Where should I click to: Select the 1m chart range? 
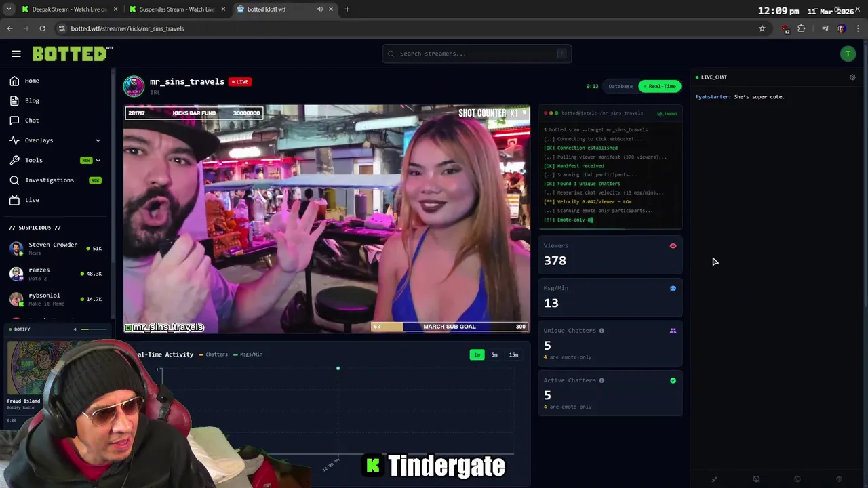(477, 355)
